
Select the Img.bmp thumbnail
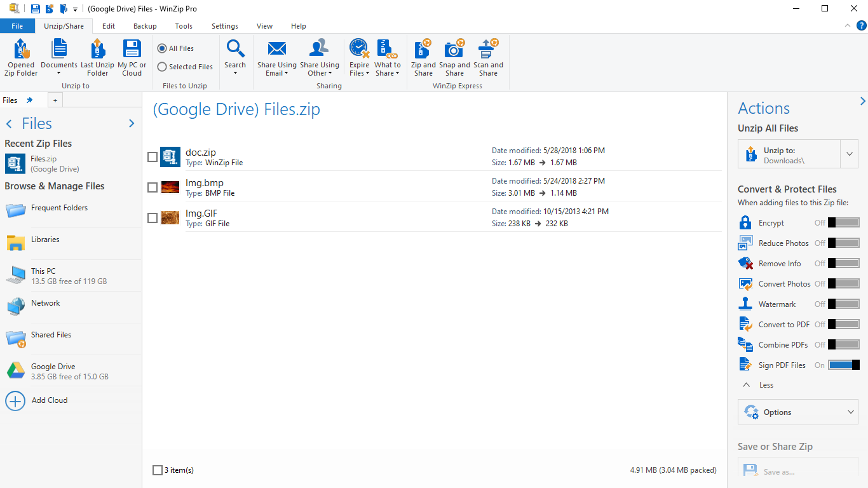170,187
